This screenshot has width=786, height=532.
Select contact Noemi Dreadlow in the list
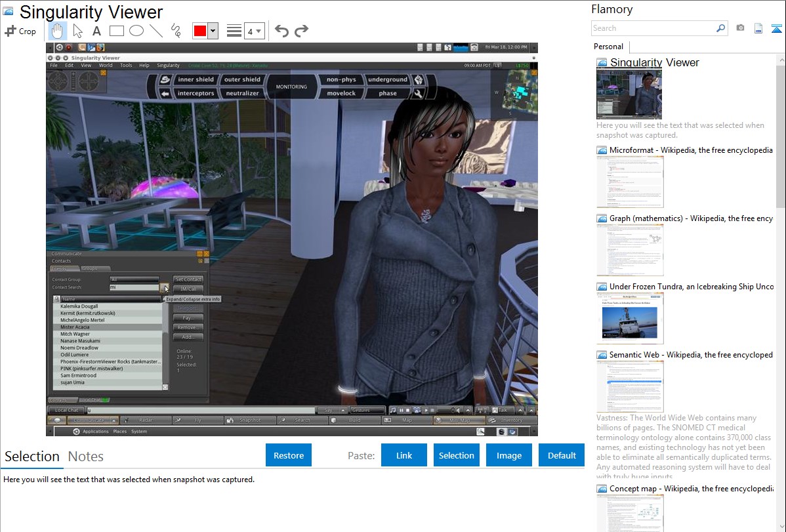coord(108,348)
